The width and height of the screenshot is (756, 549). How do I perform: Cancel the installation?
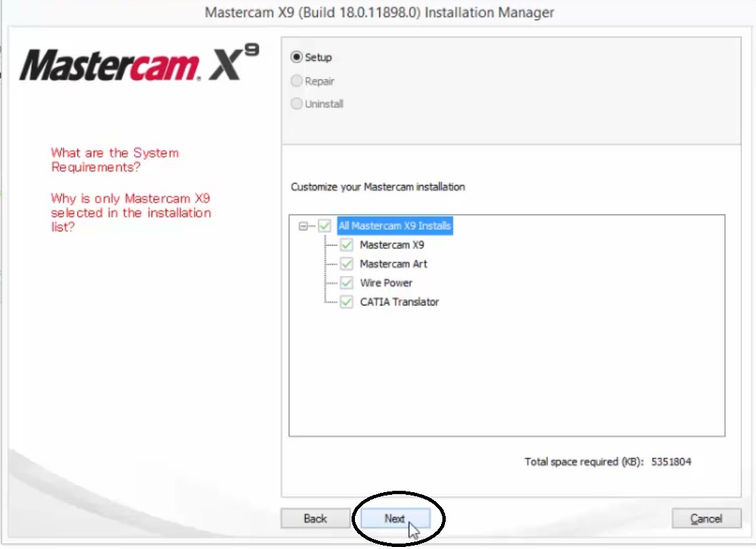point(706,519)
